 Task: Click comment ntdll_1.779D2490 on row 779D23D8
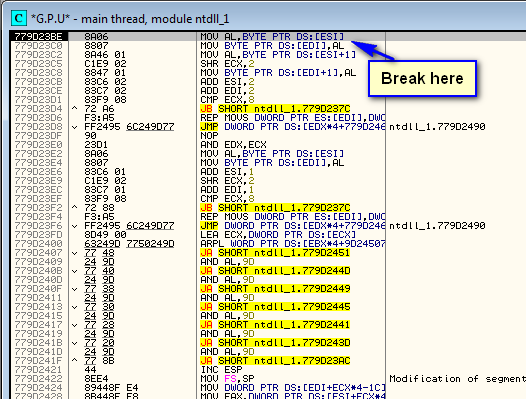pos(437,127)
